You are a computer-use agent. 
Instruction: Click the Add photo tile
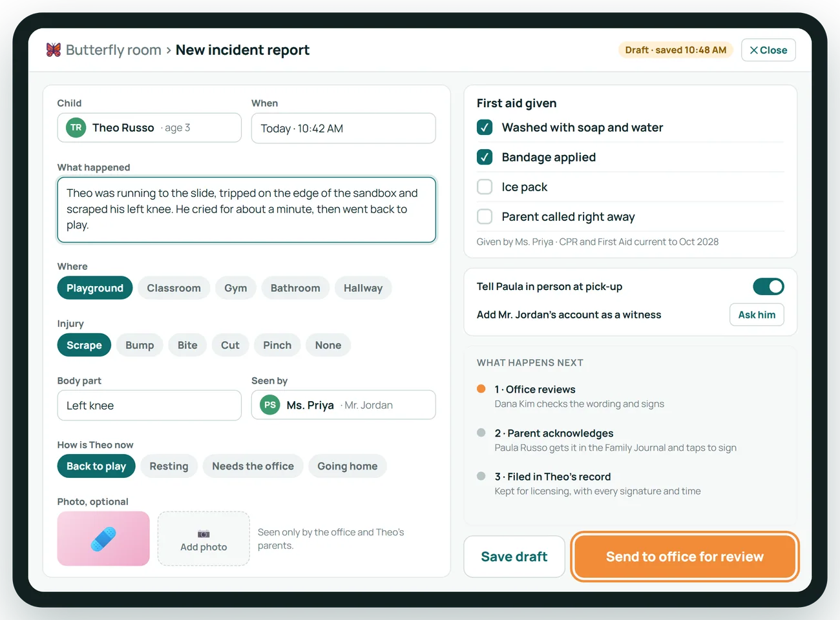(204, 539)
